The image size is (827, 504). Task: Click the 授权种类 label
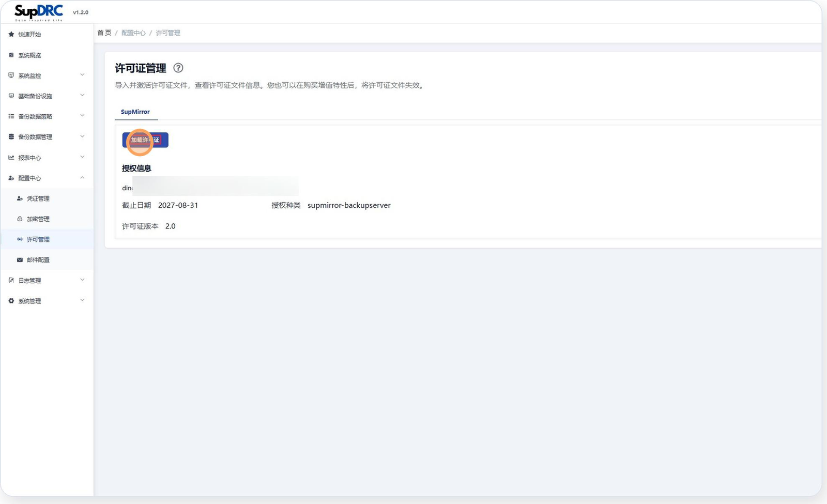pyautogui.click(x=286, y=205)
